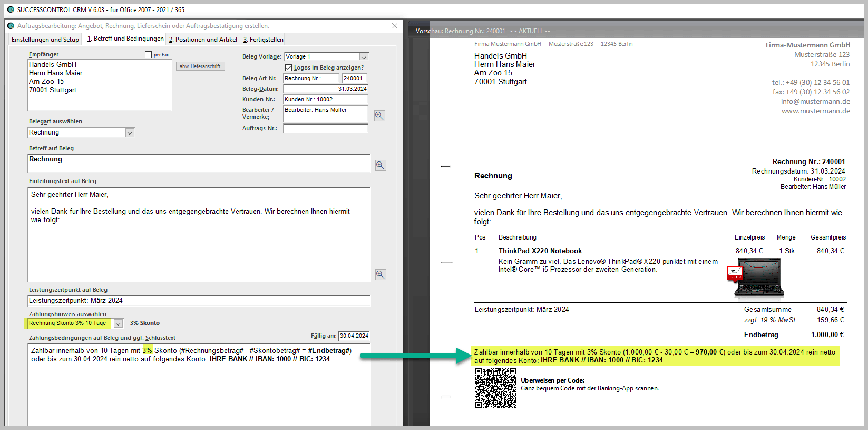
Task: Click the Leistungszeitpunkt auf Beleg text field
Action: tap(199, 301)
